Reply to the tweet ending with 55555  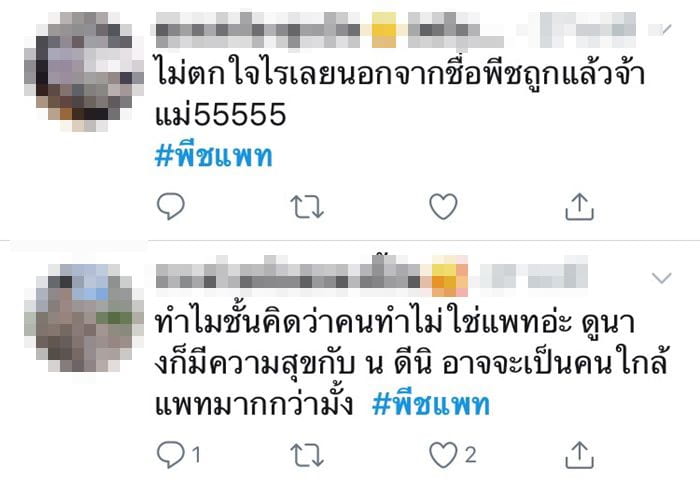(171, 206)
